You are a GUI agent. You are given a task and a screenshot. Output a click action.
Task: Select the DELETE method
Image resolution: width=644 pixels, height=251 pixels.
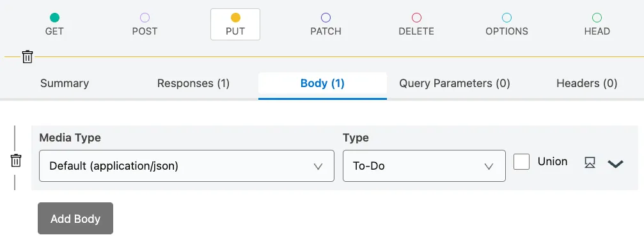click(416, 24)
